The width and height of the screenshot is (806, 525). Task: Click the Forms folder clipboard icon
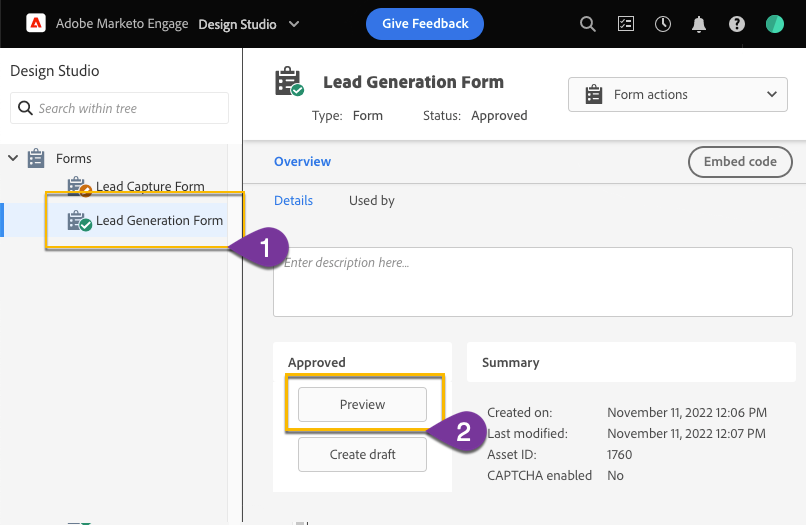(x=36, y=158)
